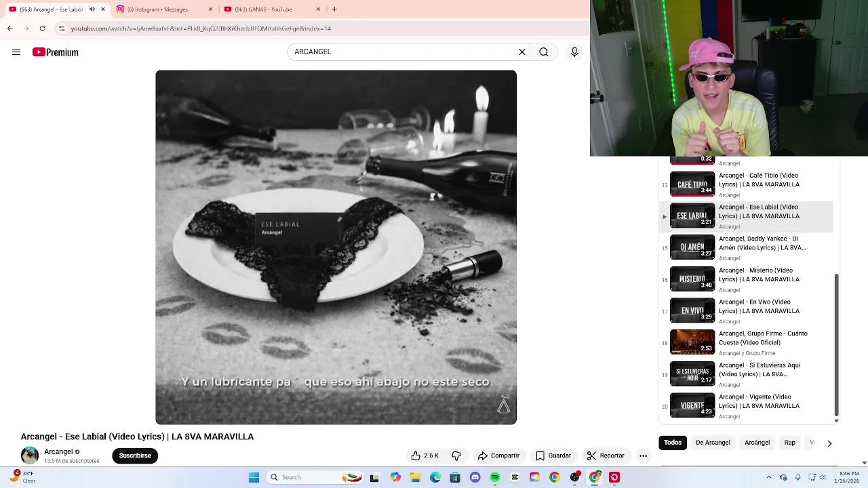868x488 pixels.
Task: Click video title Arcangel - Ese Labial
Action: pyautogui.click(x=137, y=436)
